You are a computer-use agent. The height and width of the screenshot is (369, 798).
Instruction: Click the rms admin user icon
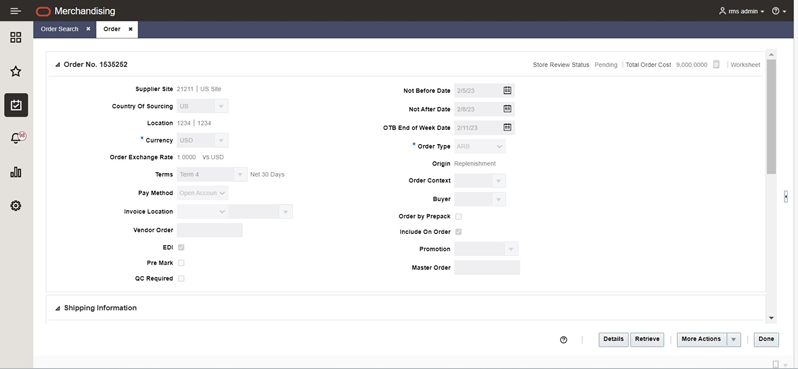click(x=722, y=11)
